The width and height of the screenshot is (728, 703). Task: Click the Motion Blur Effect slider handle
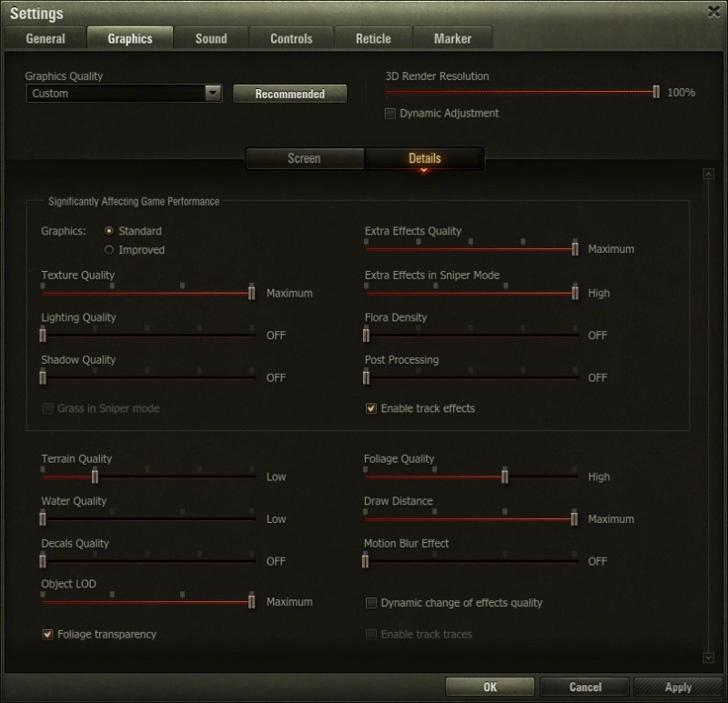[x=366, y=561]
